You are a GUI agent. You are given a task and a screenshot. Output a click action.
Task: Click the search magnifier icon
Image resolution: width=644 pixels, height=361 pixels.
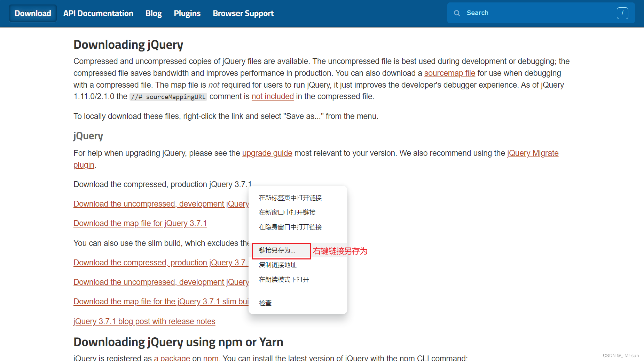457,13
